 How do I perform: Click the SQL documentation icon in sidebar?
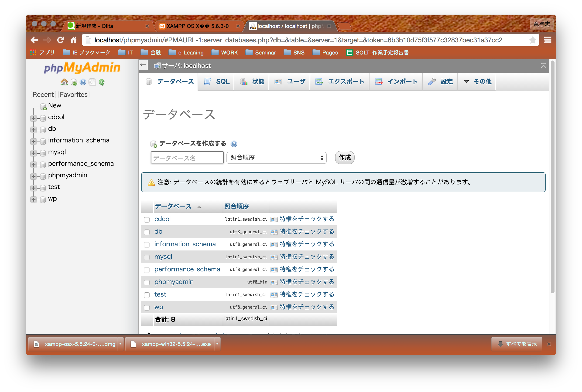92,82
